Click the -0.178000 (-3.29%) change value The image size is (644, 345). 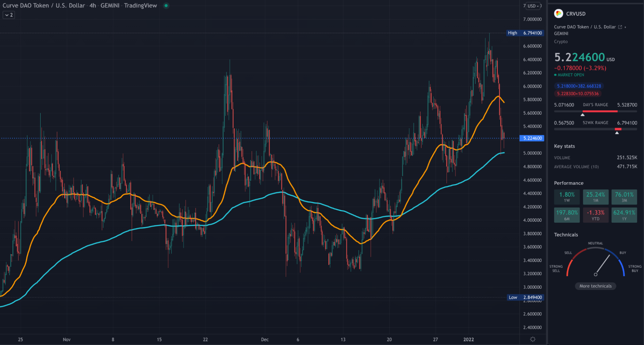(580, 68)
